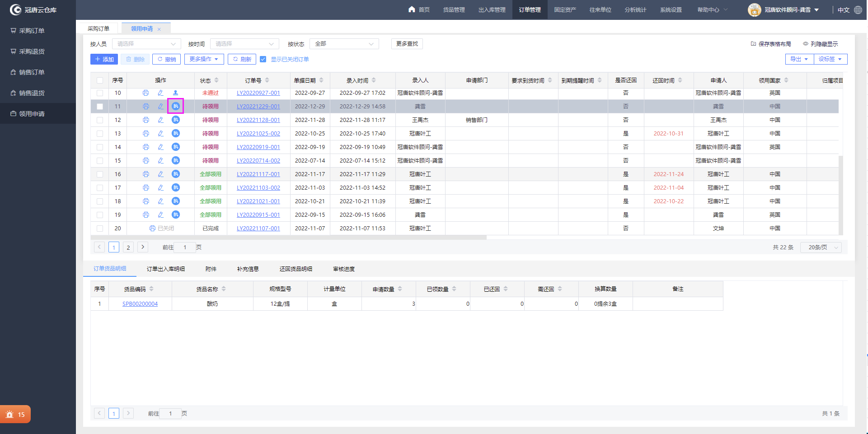868x434 pixels.
Task: Toggle the select-all header checkbox
Action: (x=100, y=80)
